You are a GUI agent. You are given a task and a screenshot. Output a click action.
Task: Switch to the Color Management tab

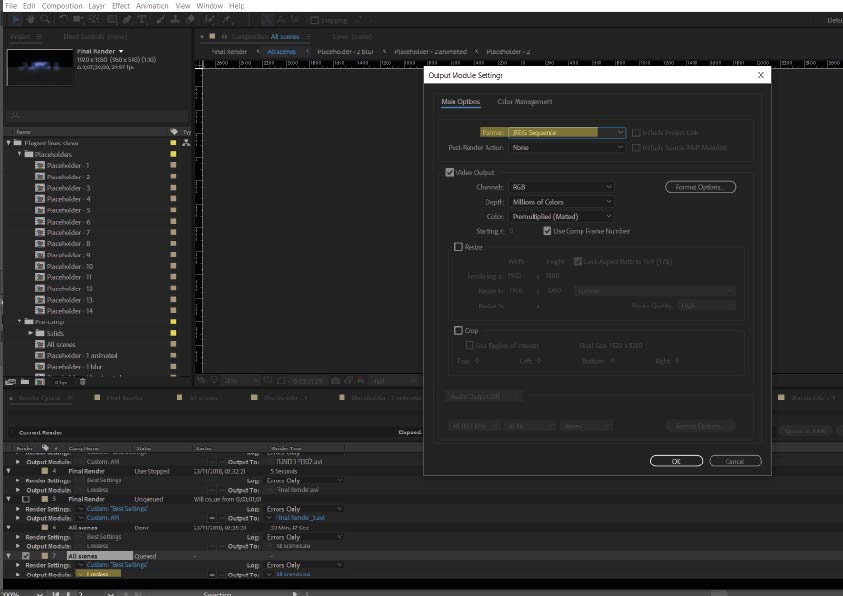point(525,101)
